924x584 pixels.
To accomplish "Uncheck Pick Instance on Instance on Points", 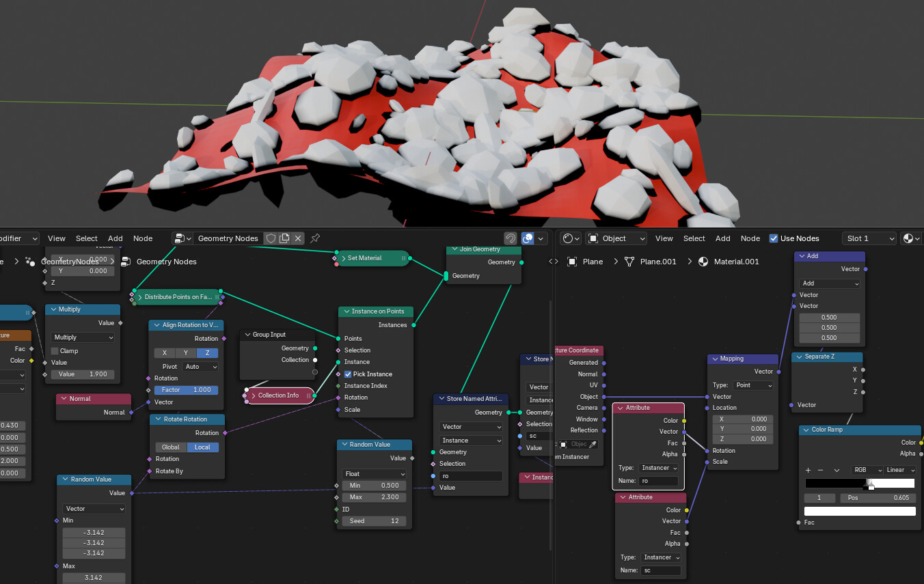I will pos(348,374).
